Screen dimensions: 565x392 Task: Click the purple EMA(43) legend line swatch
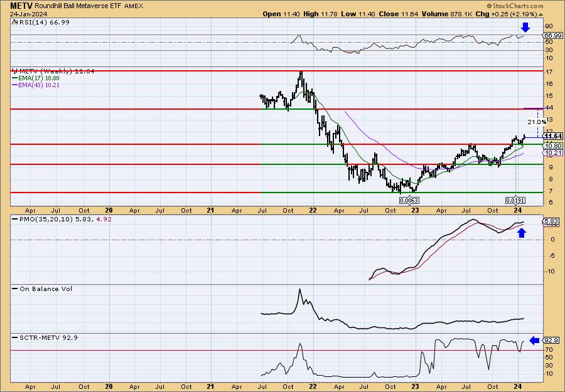[x=15, y=85]
